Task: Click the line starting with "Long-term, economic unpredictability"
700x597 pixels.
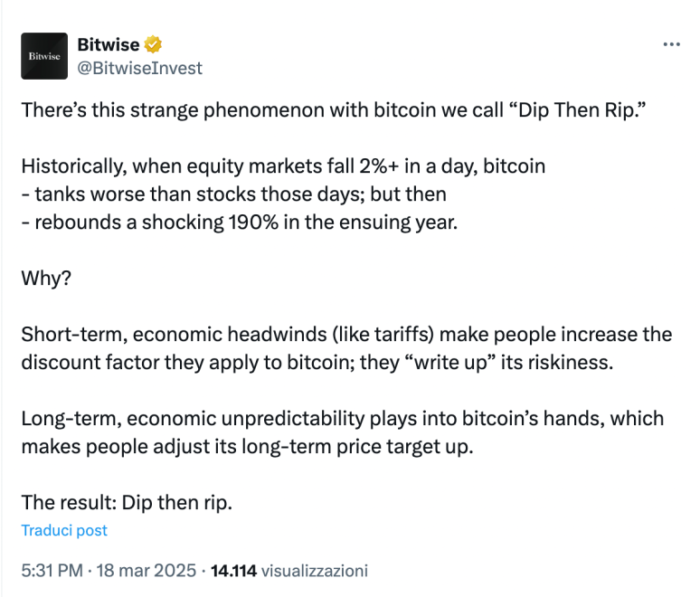Action: click(342, 419)
